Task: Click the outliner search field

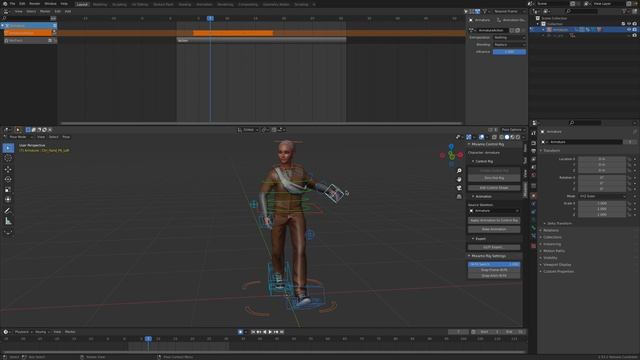Action: coord(582,11)
